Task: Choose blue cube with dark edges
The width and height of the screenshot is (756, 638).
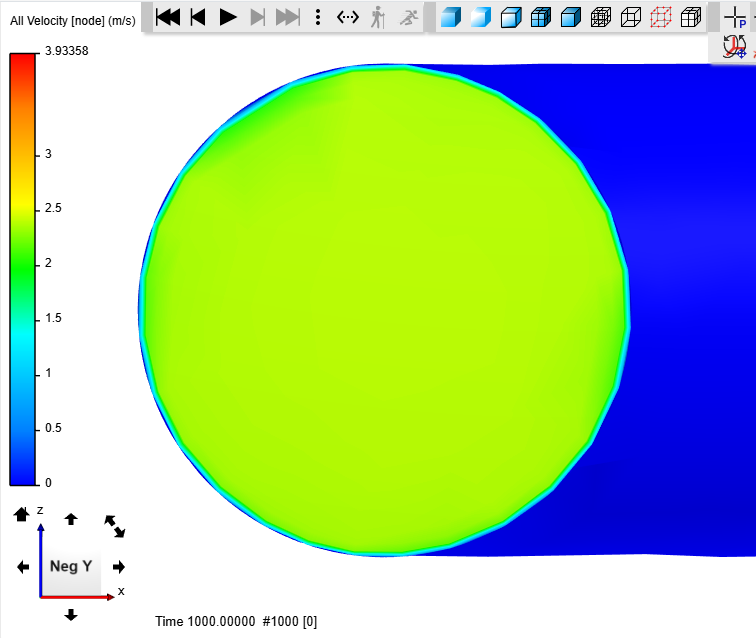Action: [x=571, y=17]
